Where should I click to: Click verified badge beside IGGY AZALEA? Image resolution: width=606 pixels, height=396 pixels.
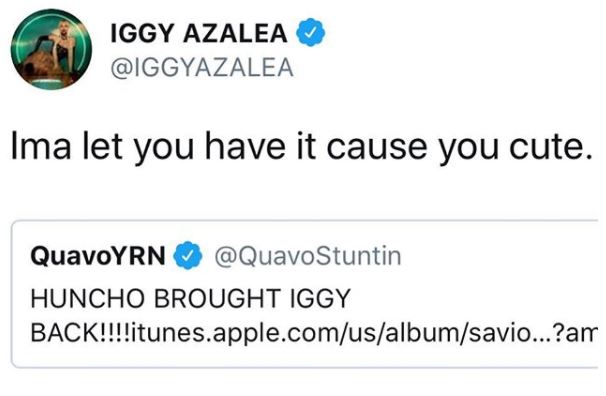click(x=311, y=32)
